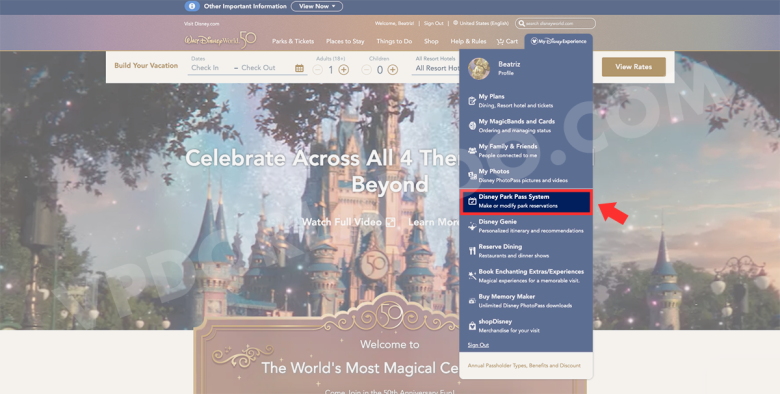Click Sign Out in the top header

point(433,23)
